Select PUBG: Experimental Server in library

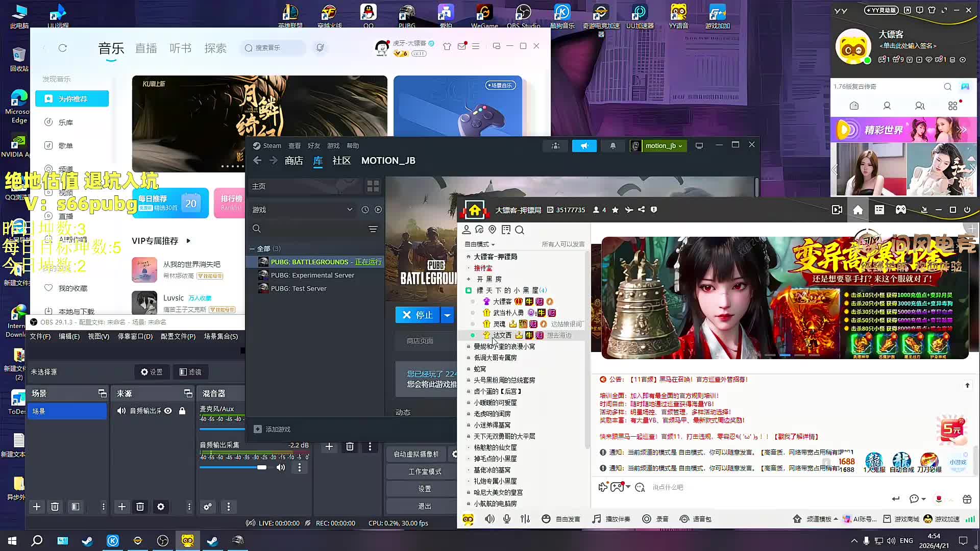tap(312, 275)
